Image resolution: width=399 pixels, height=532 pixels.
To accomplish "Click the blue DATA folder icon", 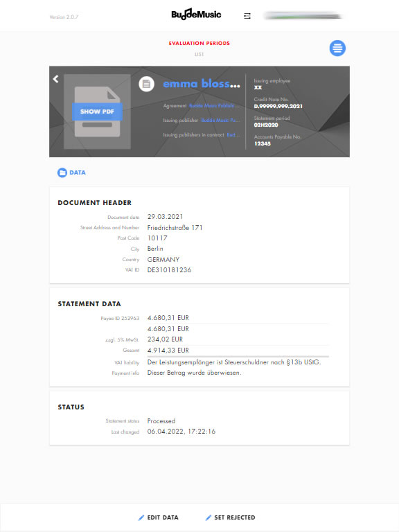I will 62,172.
